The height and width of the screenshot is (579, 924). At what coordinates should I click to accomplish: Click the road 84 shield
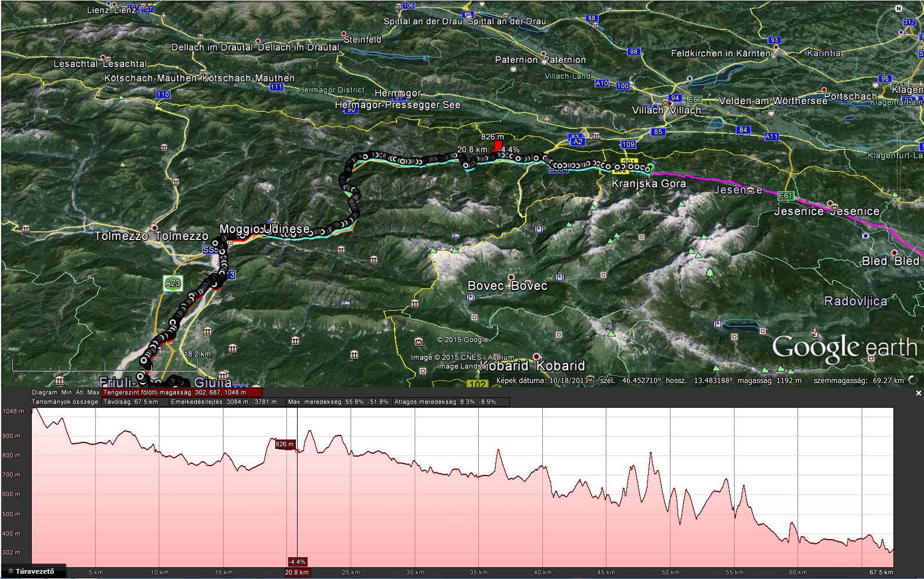pos(744,130)
